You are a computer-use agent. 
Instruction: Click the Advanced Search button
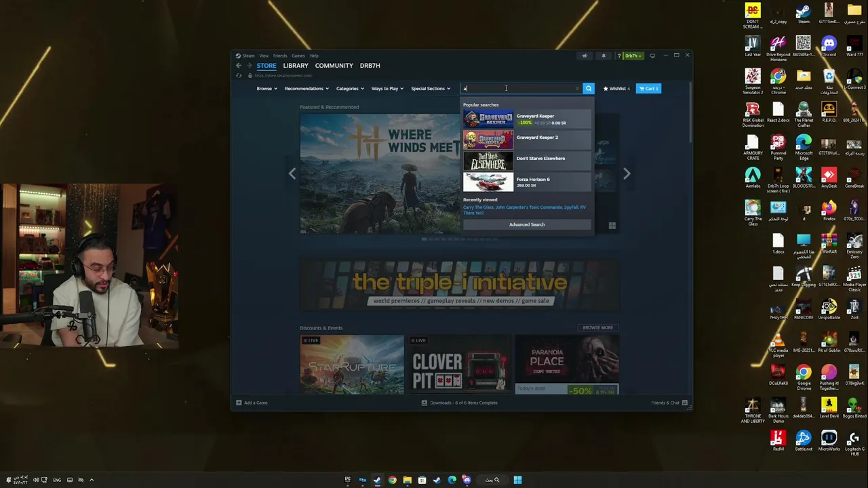[x=527, y=224]
